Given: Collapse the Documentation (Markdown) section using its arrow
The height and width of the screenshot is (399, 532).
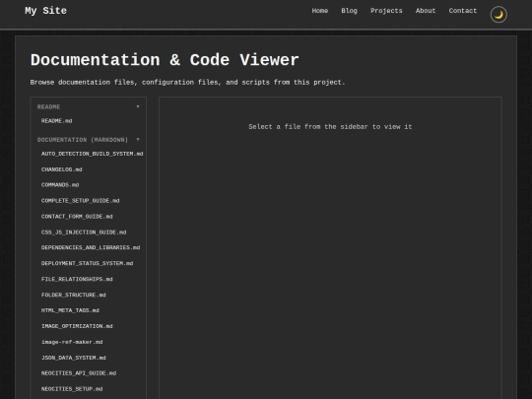Looking at the screenshot, I should click(x=138, y=140).
